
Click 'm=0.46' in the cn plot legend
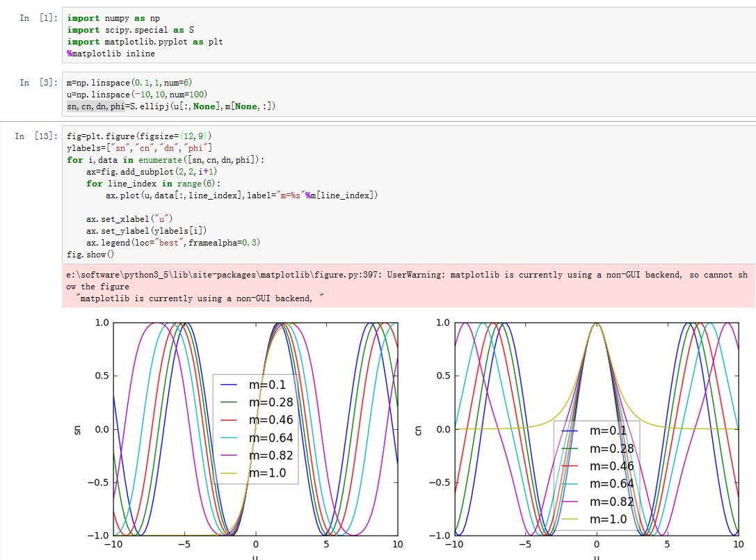point(612,466)
